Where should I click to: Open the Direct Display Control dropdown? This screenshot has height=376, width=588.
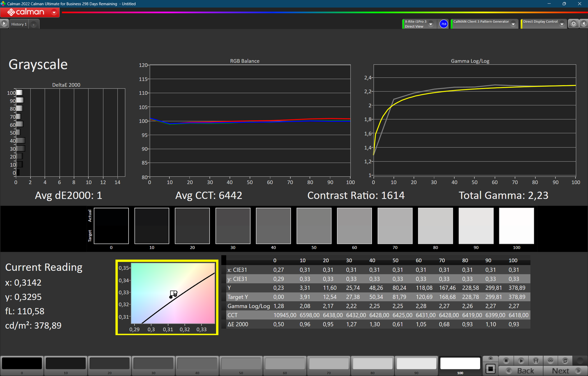[562, 24]
